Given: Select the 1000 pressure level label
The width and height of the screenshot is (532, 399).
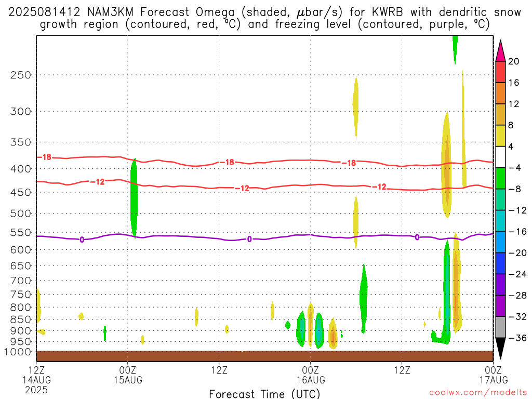Looking at the screenshot, I should (x=18, y=352).
